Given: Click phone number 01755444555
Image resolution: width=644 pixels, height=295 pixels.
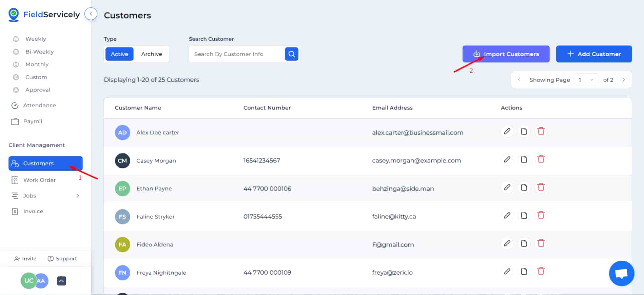Looking at the screenshot, I should pos(262,217).
